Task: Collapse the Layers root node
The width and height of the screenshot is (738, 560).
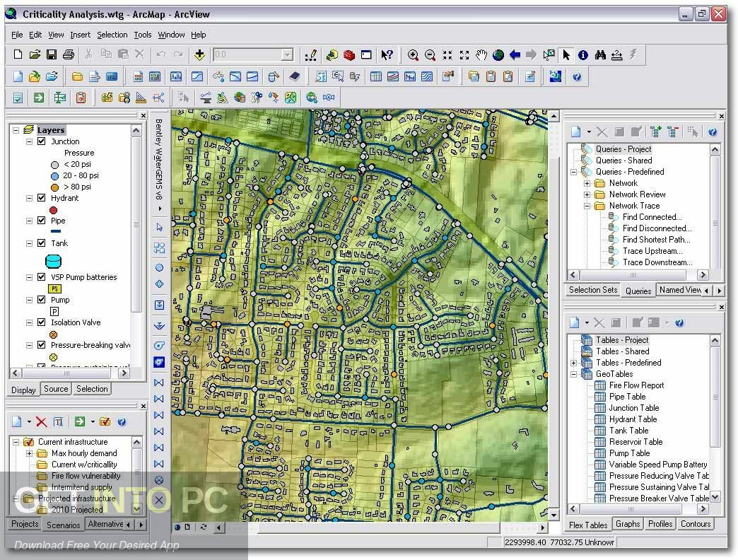Action: (x=16, y=130)
